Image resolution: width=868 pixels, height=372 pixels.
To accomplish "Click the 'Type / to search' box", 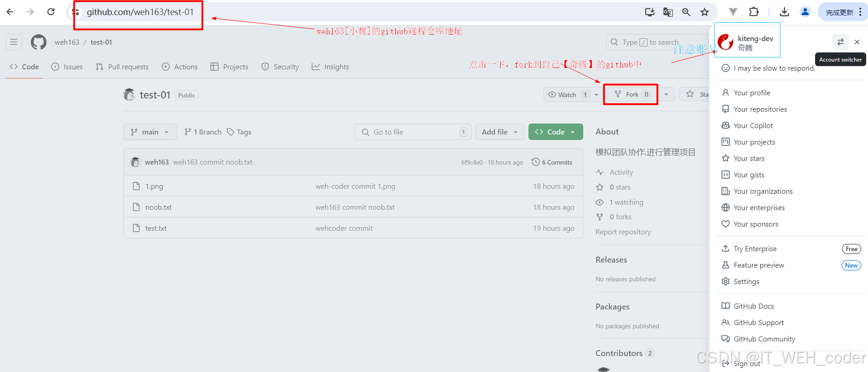I will point(657,42).
